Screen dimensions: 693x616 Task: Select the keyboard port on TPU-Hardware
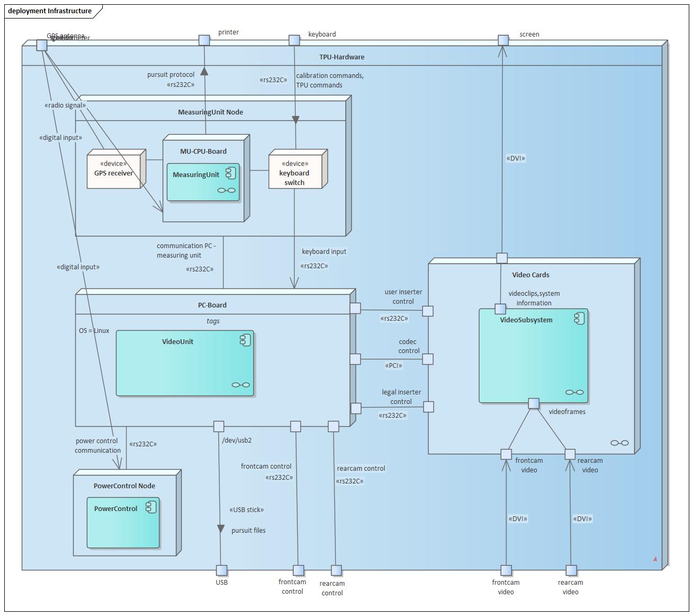[x=294, y=40]
